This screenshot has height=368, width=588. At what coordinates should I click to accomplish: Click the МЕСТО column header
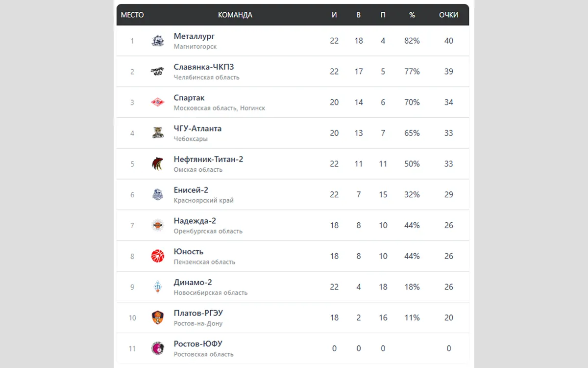(132, 15)
